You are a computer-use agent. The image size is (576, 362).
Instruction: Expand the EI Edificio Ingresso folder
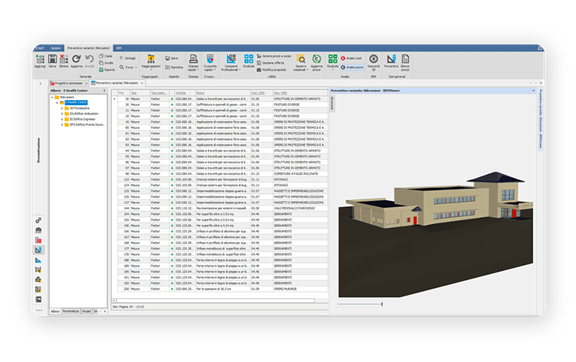[62, 119]
